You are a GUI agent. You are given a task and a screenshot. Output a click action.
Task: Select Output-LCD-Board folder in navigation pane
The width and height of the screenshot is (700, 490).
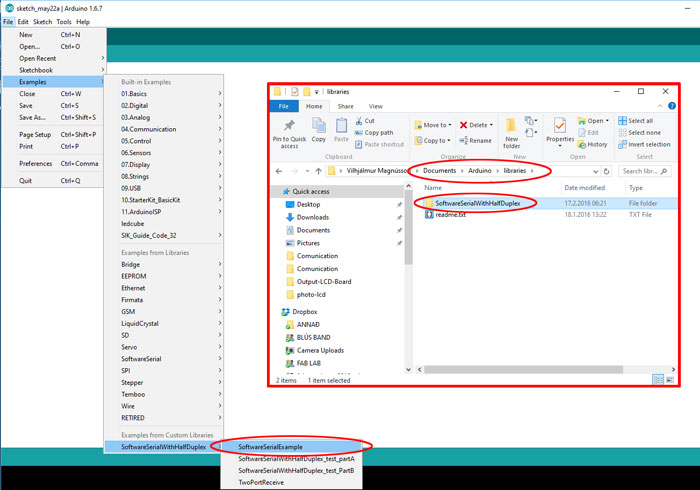coord(324,282)
